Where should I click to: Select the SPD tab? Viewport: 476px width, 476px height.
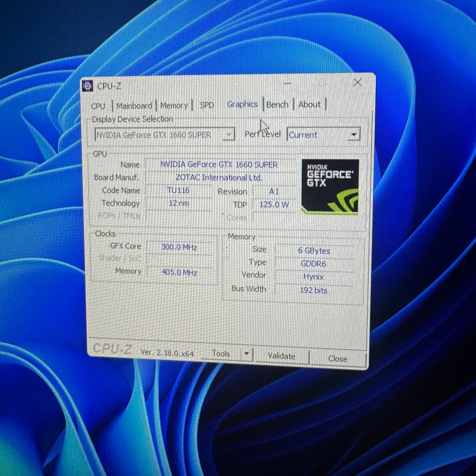pyautogui.click(x=207, y=105)
